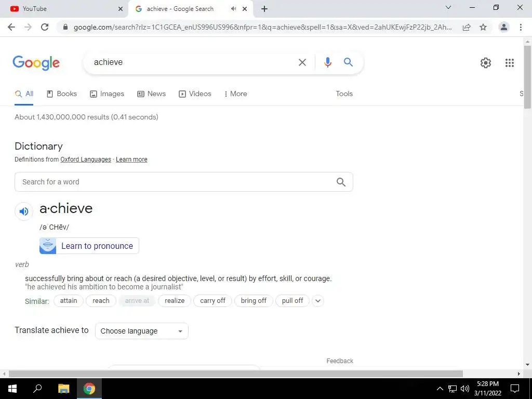Reload the page with the refresh icon
532x399 pixels.
point(45,27)
